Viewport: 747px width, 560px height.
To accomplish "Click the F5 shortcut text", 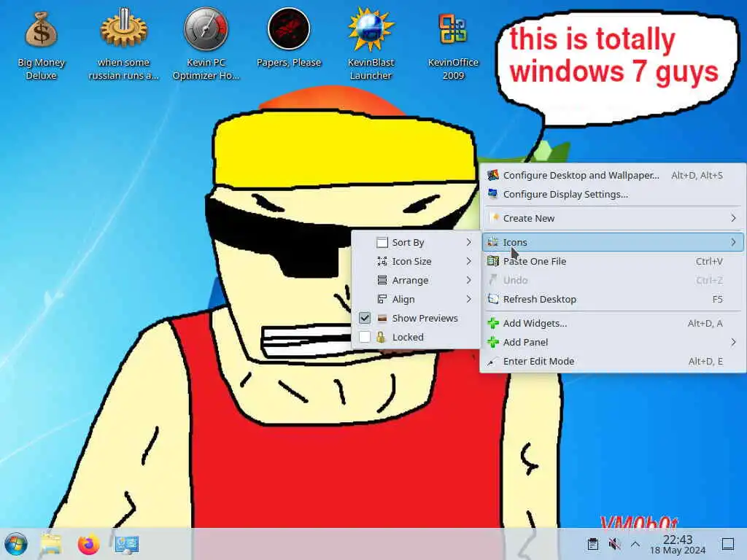I will click(x=718, y=299).
